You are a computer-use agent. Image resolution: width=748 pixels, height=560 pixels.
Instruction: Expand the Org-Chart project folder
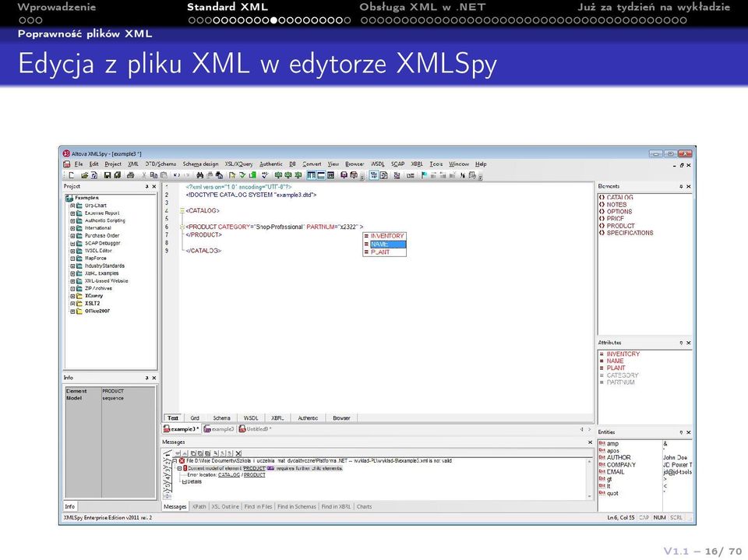coord(72,206)
